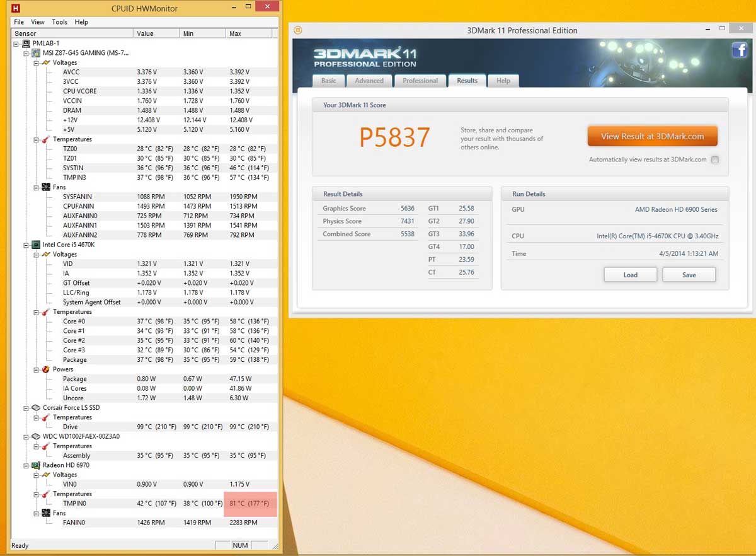Click the motherboard Voltages lightning icon

pyautogui.click(x=45, y=62)
